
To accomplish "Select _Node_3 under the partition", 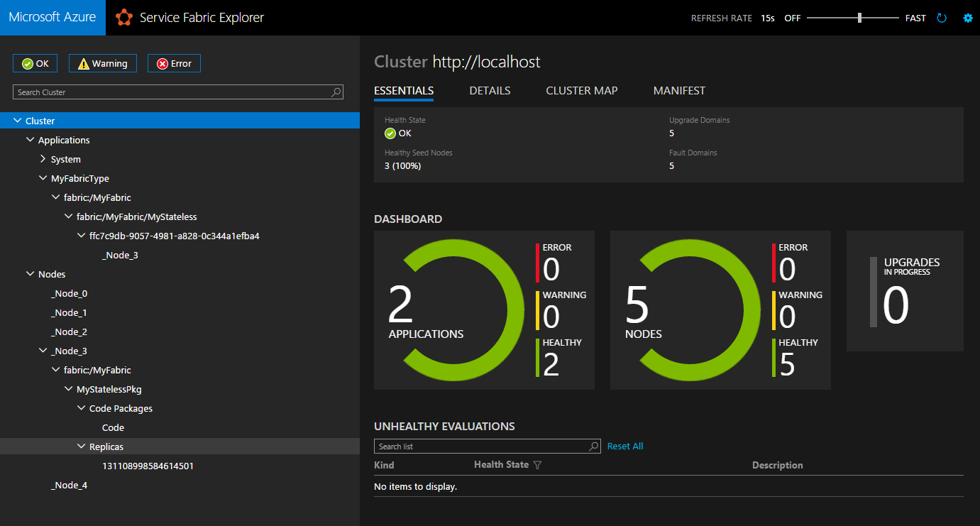I will [120, 255].
